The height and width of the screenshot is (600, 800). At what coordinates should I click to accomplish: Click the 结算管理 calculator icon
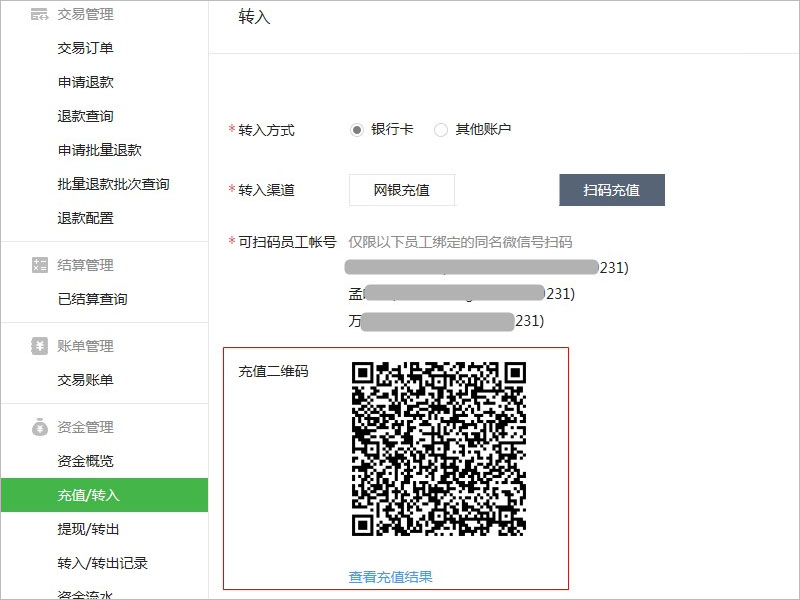[x=39, y=265]
